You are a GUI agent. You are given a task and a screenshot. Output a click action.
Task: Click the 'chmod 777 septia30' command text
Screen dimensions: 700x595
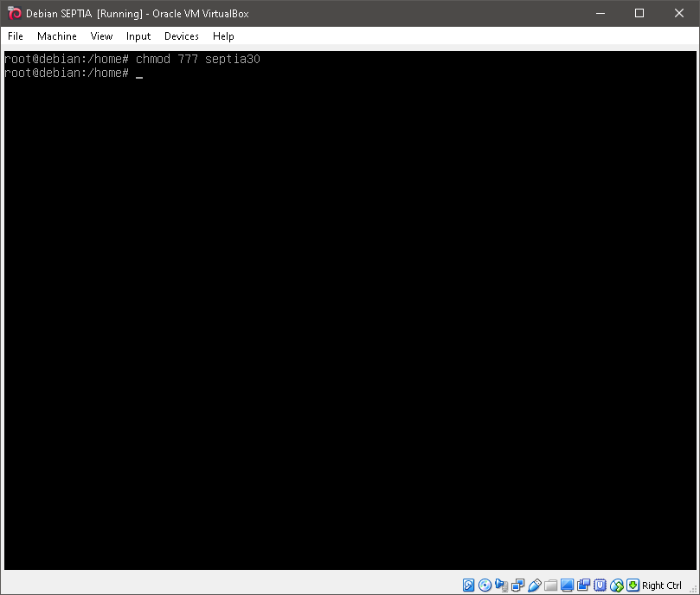(198, 59)
